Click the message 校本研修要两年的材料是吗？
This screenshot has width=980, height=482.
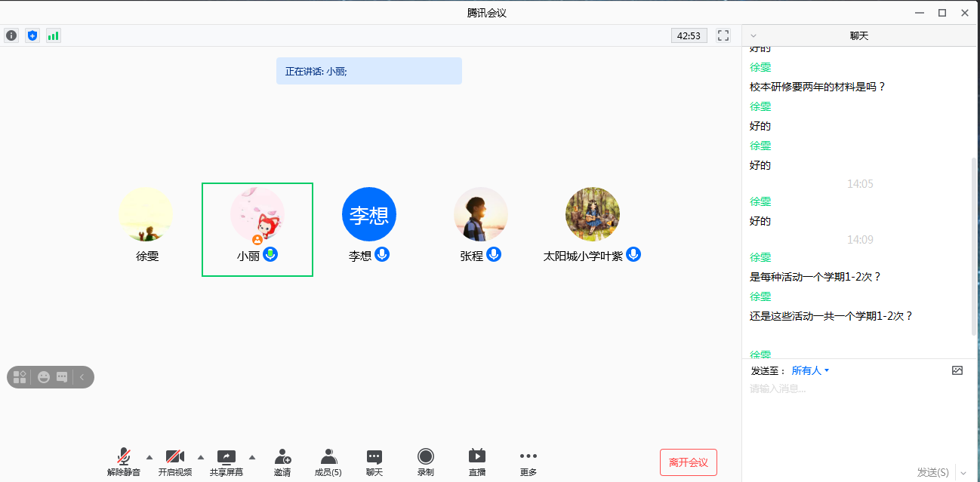tap(818, 87)
